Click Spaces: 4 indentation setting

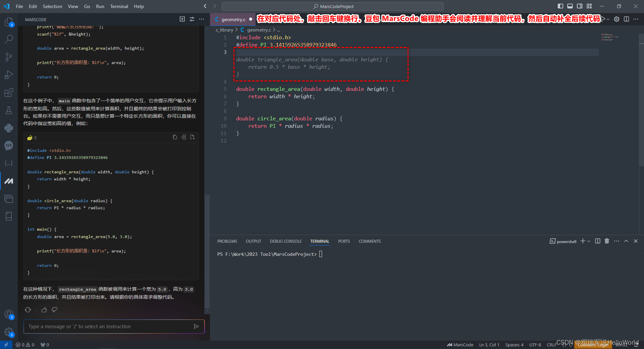(514, 345)
